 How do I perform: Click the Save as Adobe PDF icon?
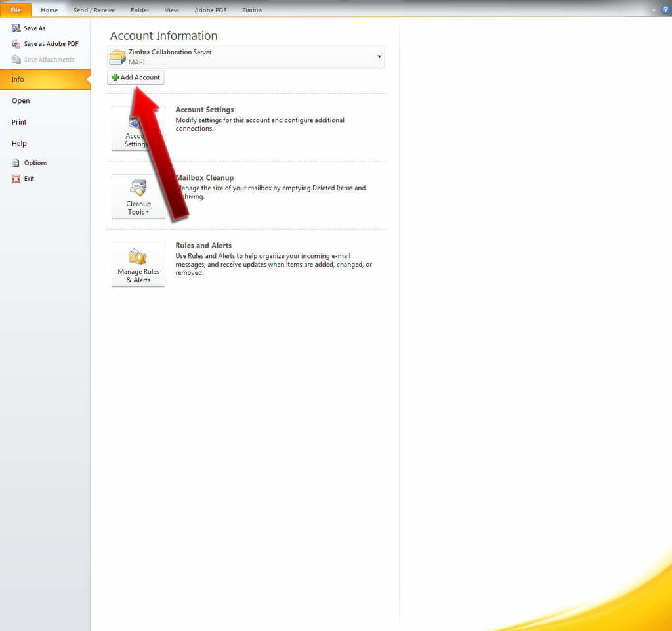click(x=18, y=43)
